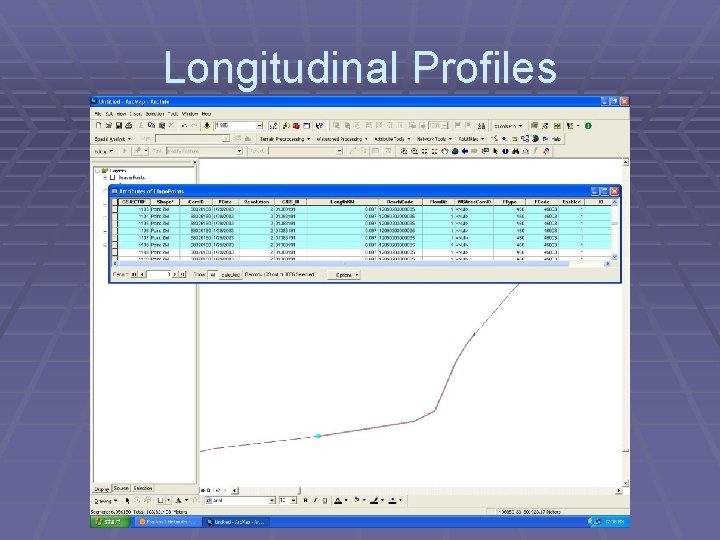
Task: Click the record number input field
Action: click(159, 274)
